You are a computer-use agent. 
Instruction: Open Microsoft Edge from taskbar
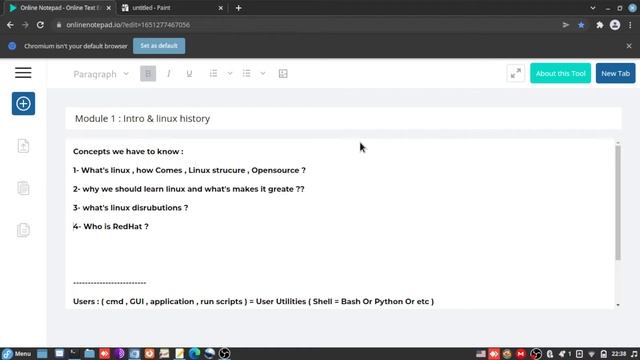click(x=194, y=353)
